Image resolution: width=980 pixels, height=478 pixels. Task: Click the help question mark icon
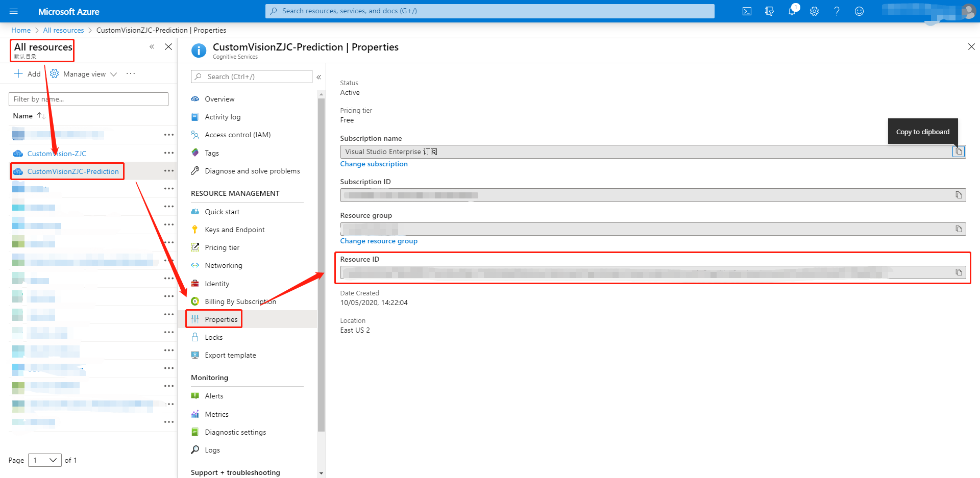tap(837, 11)
